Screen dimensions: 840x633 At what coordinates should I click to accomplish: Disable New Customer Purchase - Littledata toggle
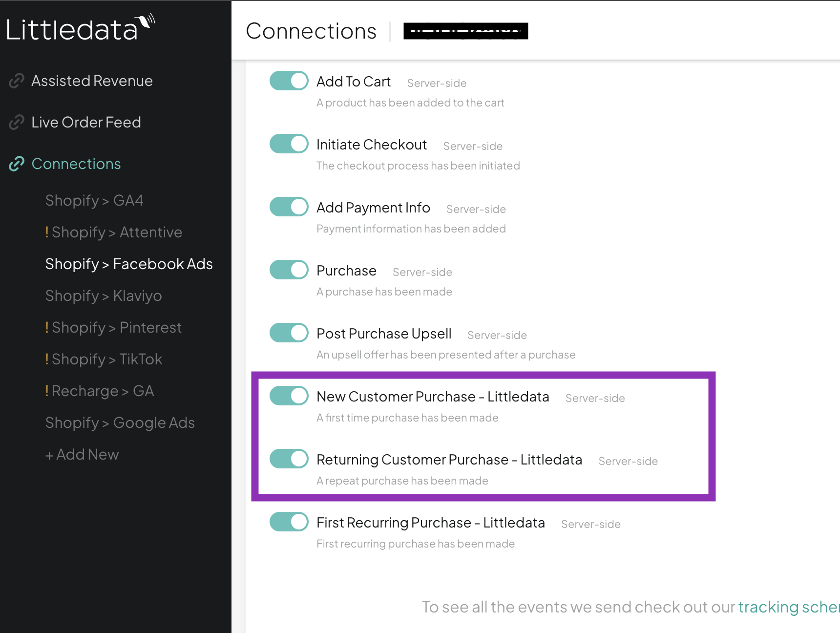(x=289, y=396)
